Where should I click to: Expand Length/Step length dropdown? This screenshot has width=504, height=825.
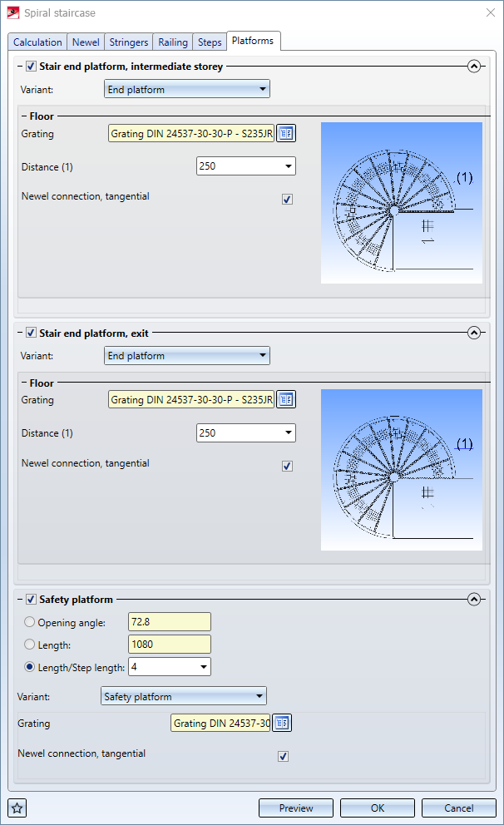(x=204, y=667)
